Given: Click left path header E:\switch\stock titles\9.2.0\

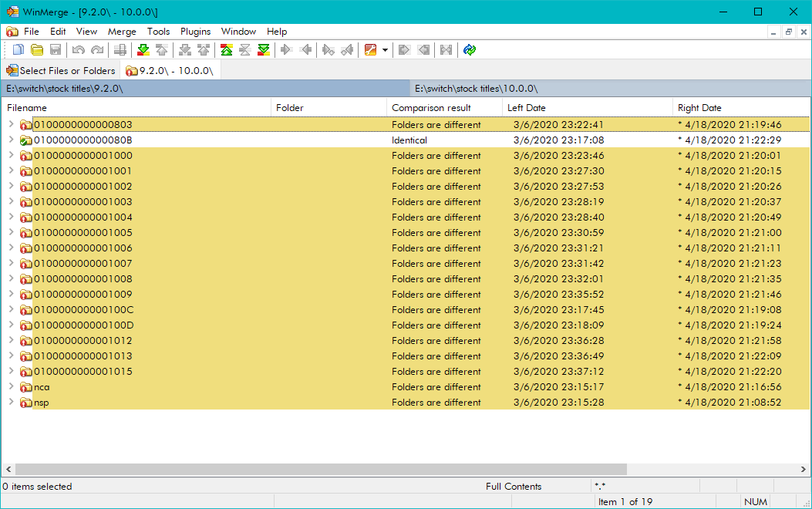Looking at the screenshot, I should tap(204, 89).
